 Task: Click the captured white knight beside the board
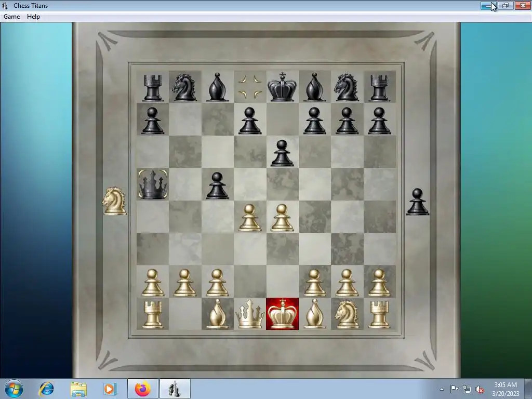click(114, 201)
